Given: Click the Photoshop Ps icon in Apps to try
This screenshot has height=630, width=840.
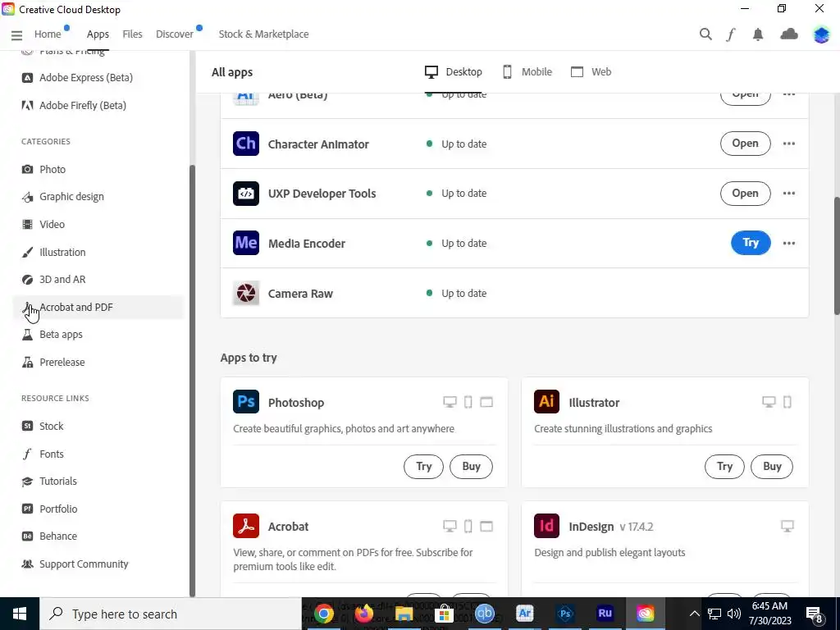Looking at the screenshot, I should click(246, 401).
